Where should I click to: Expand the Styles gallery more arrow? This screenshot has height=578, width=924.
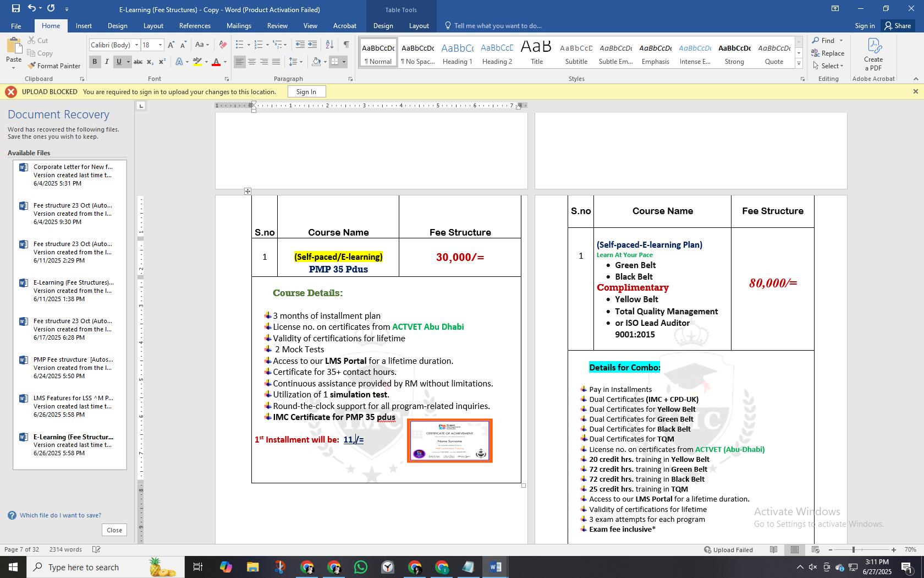point(799,64)
